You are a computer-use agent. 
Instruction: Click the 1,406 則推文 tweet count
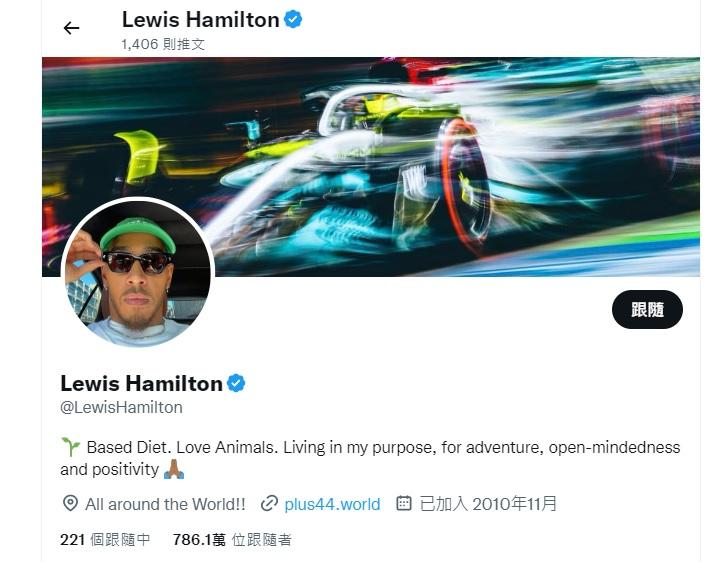(163, 44)
